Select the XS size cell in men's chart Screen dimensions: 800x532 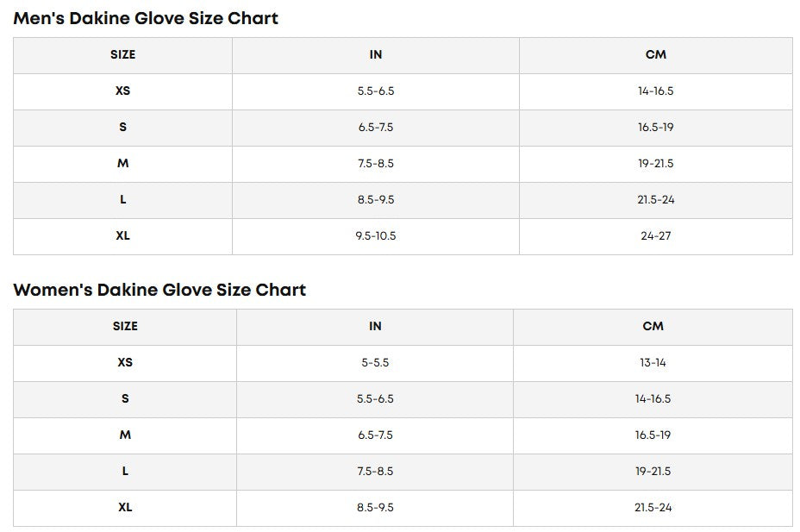tap(122, 91)
